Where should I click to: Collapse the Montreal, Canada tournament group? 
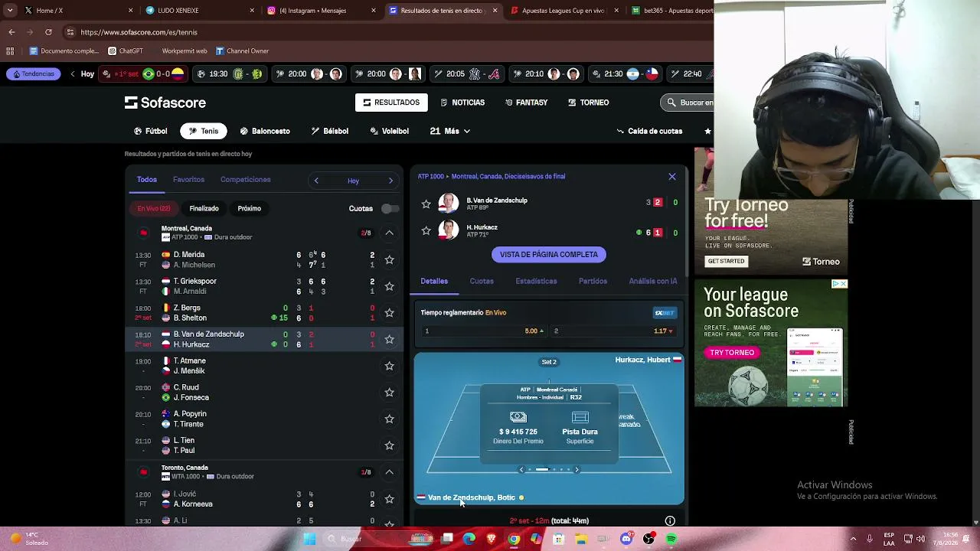(389, 233)
